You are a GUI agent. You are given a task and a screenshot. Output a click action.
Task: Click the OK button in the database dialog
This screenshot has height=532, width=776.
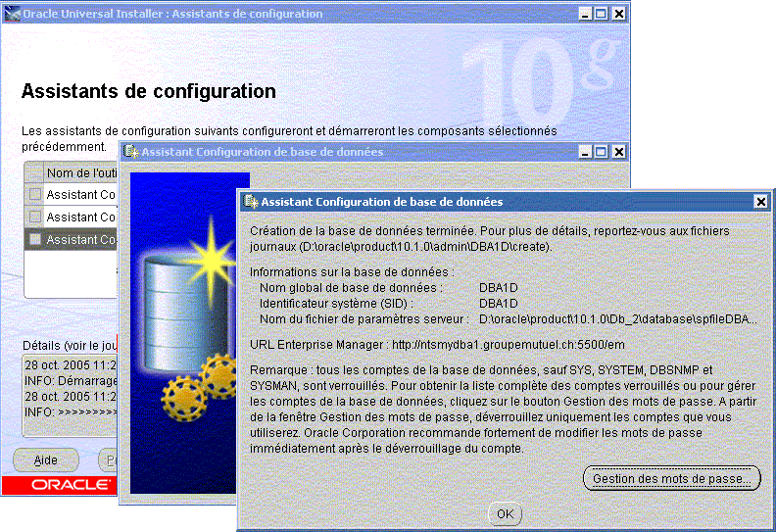505,513
